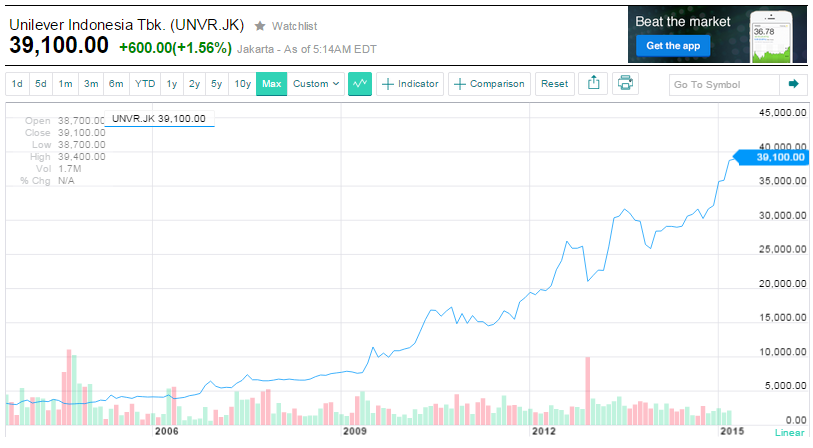Click the Go To Symbol arrow

point(793,84)
